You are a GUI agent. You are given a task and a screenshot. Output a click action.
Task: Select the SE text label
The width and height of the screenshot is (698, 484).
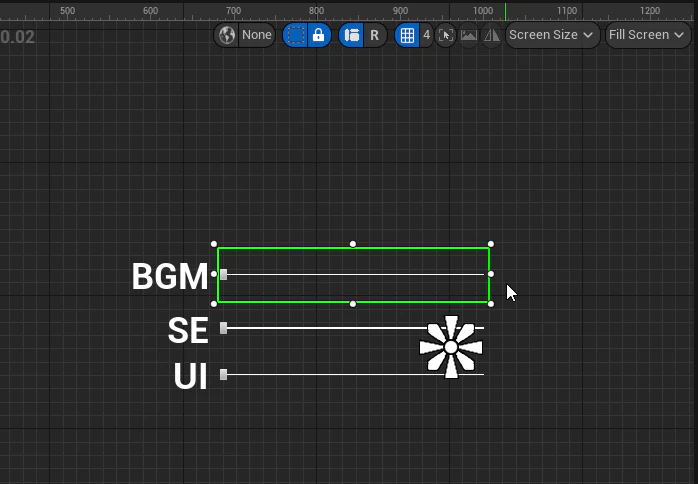pyautogui.click(x=188, y=330)
